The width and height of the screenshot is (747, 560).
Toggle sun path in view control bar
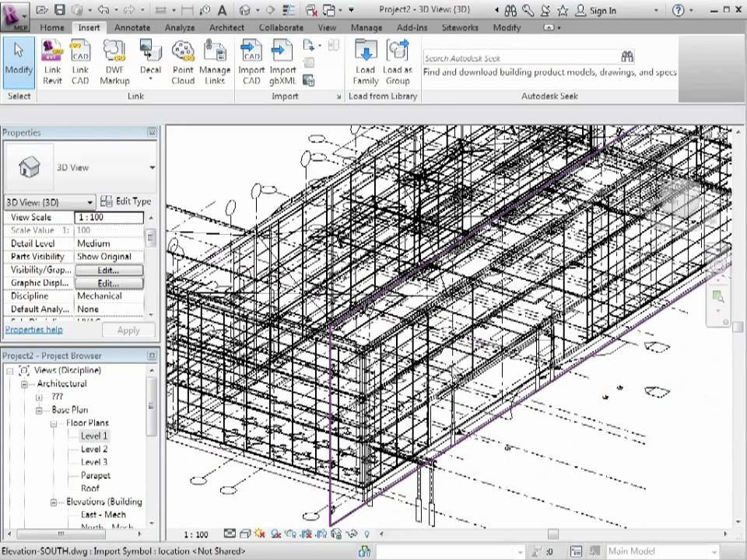point(260,534)
